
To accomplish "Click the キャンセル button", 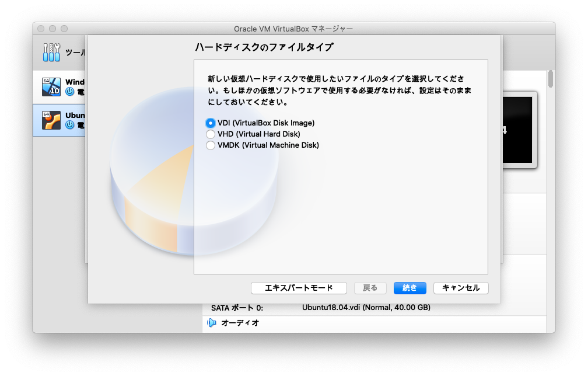I will pyautogui.click(x=460, y=287).
